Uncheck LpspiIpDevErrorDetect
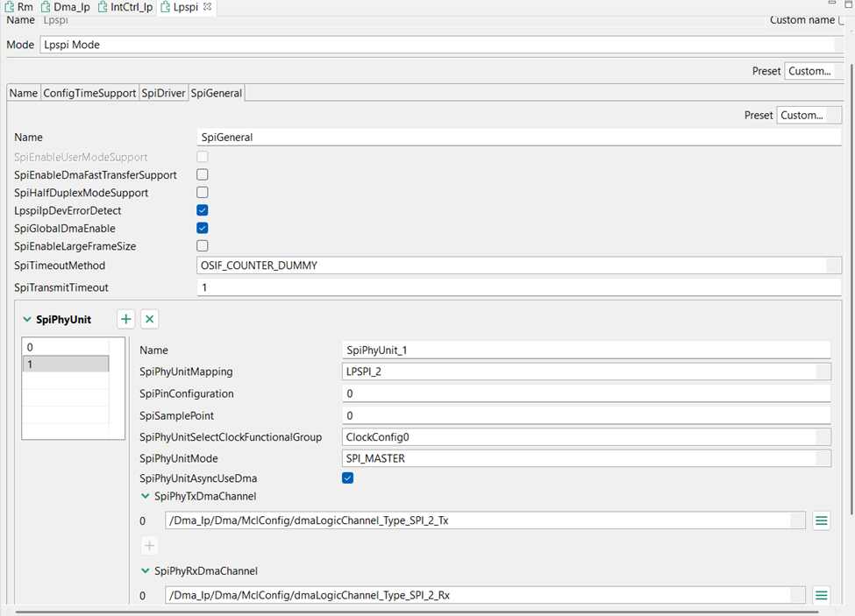The height and width of the screenshot is (616, 855). [203, 210]
